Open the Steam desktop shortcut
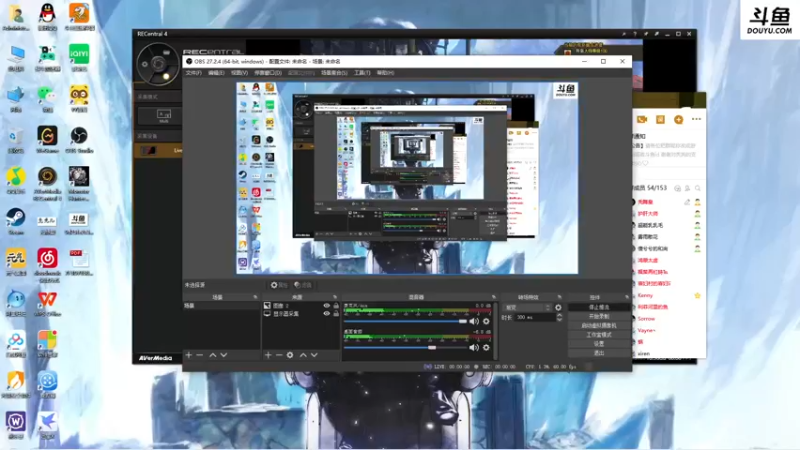The width and height of the screenshot is (800, 450). click(16, 221)
